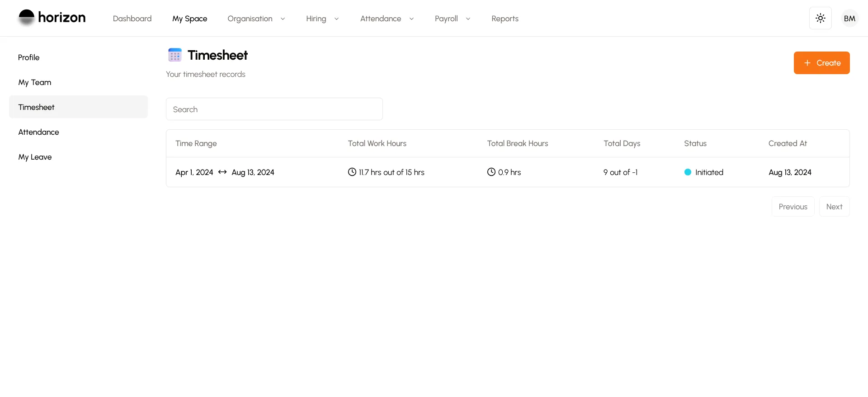
Task: Click the '11.7 hrs out of 15 hrs' cell
Action: coord(392,172)
